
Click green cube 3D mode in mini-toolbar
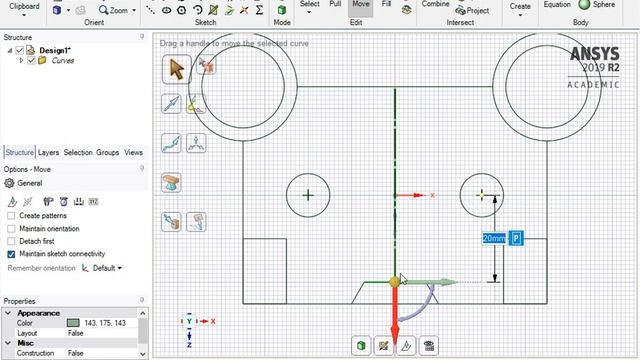[x=361, y=346]
